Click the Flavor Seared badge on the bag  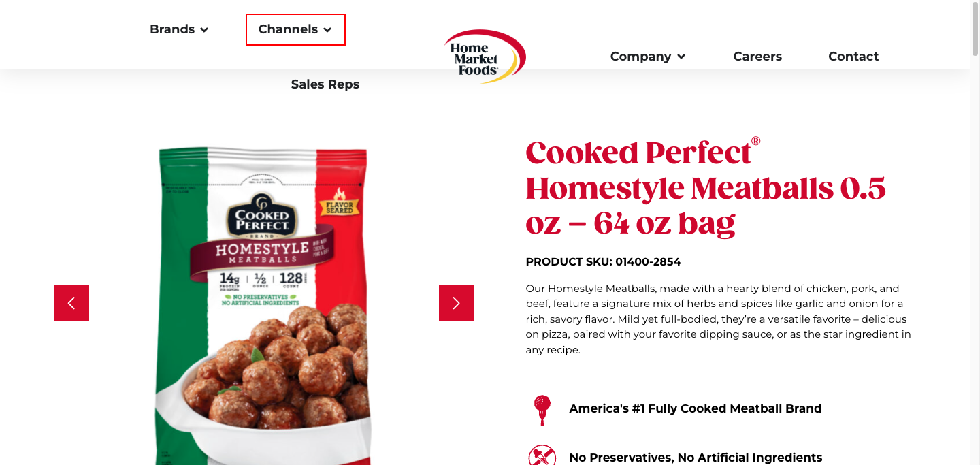pos(339,204)
